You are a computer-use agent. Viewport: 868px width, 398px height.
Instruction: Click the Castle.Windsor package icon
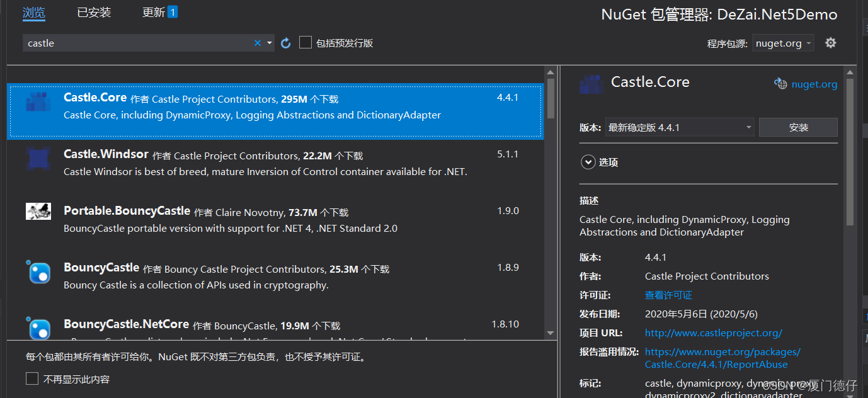pos(38,158)
